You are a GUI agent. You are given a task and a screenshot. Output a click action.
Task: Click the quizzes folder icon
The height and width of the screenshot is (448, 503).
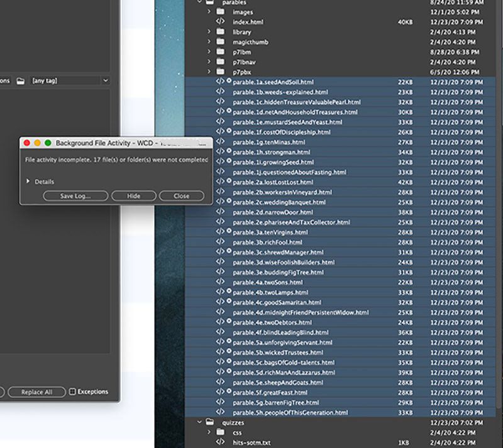(x=209, y=422)
